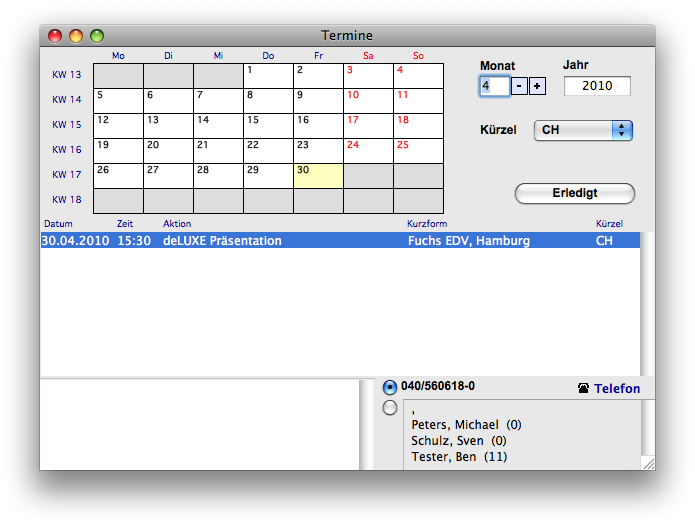The height and width of the screenshot is (525, 695).
Task: Click the Aktion column header
Action: tap(177, 224)
